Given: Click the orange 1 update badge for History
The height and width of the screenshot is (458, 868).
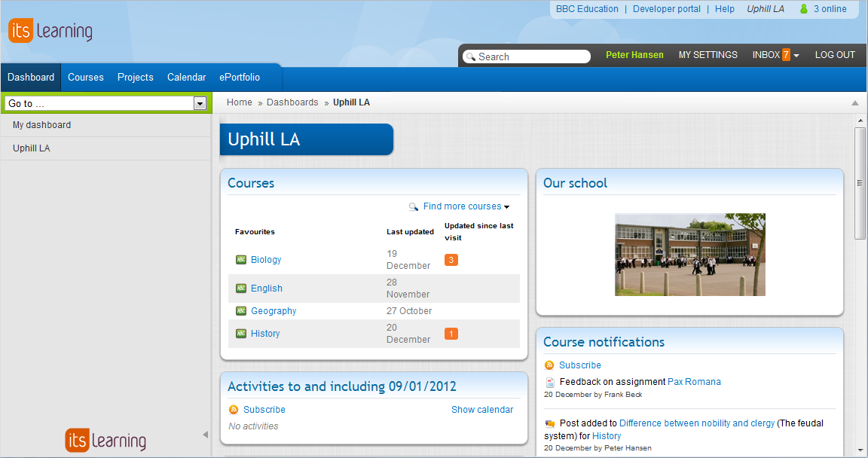Looking at the screenshot, I should tap(451, 334).
